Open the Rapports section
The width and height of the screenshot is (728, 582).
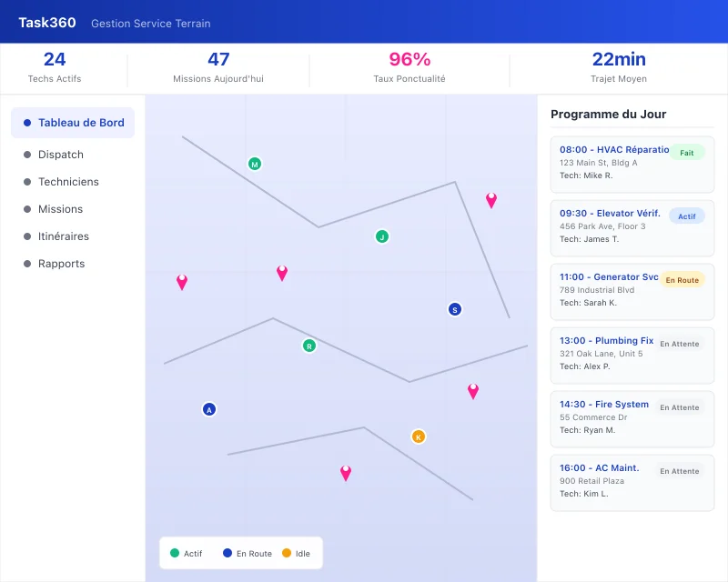point(60,264)
